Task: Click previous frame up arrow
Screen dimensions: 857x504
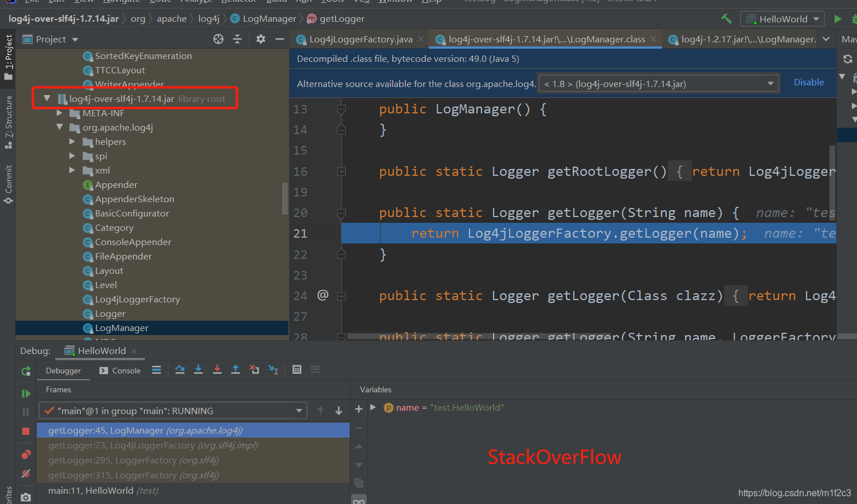Action: pyautogui.click(x=320, y=411)
